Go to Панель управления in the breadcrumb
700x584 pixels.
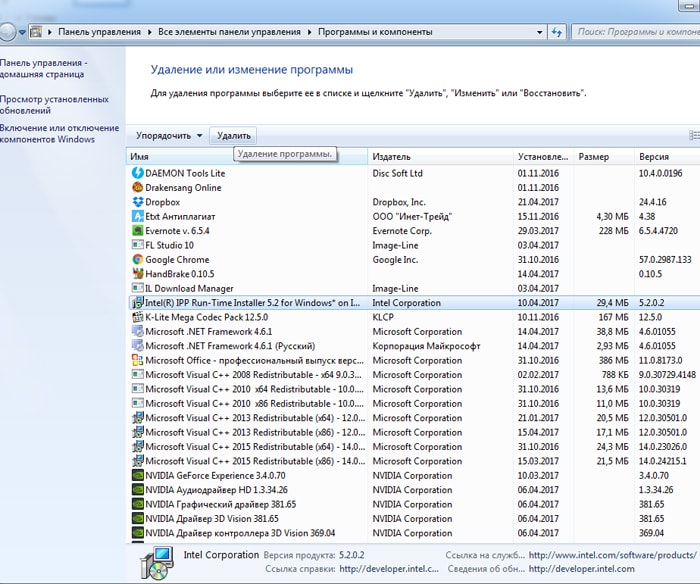99,32
